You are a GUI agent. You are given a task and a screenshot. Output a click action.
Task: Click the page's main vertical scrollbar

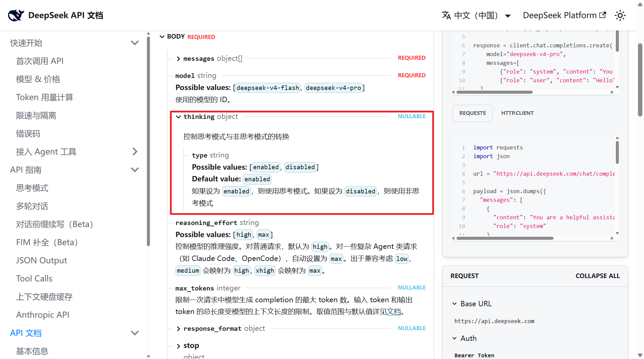coord(640,80)
